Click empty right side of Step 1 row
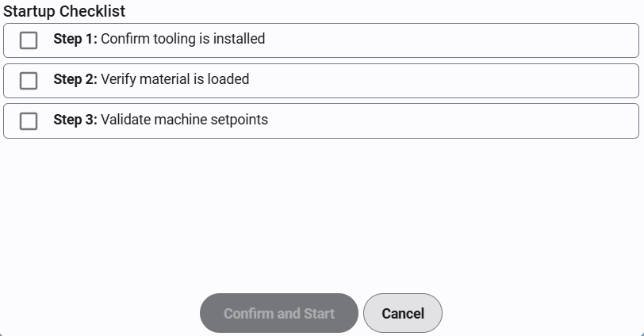The width and height of the screenshot is (644, 336). pyautogui.click(x=476, y=40)
